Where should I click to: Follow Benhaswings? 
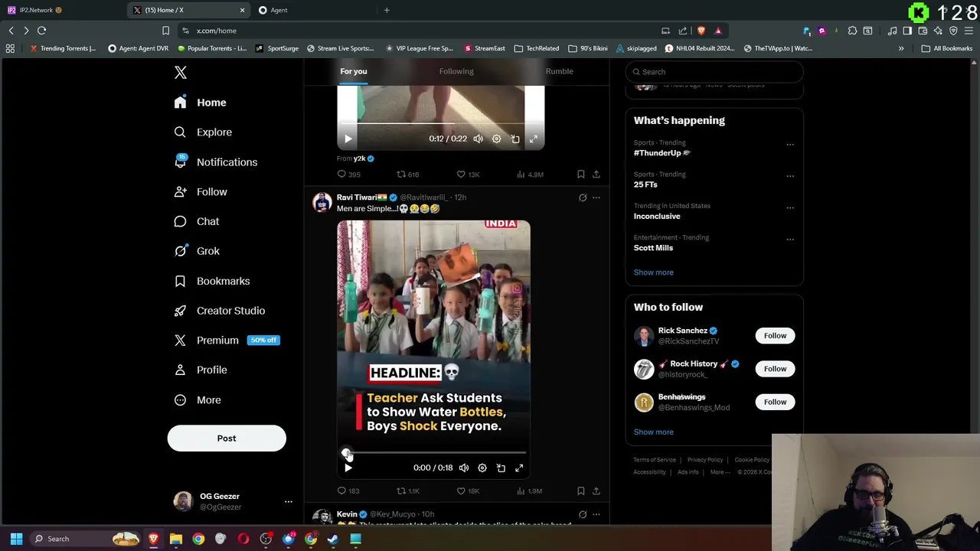point(775,402)
